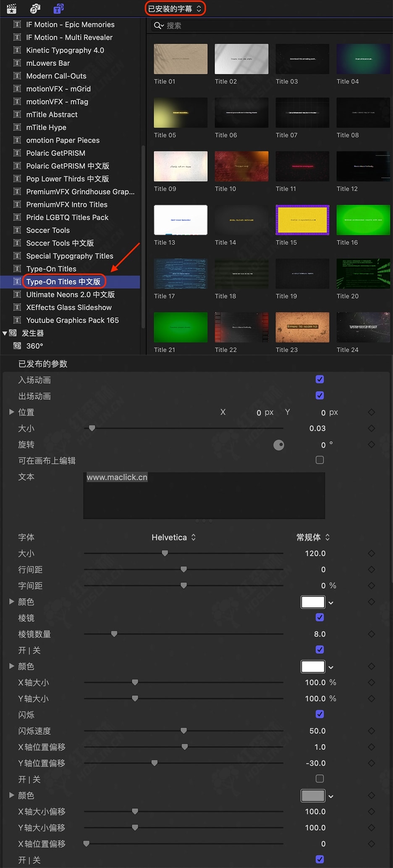The height and width of the screenshot is (868, 393).
Task: Add keyframe for Y轴大小偏移 parameter
Action: tap(371, 828)
